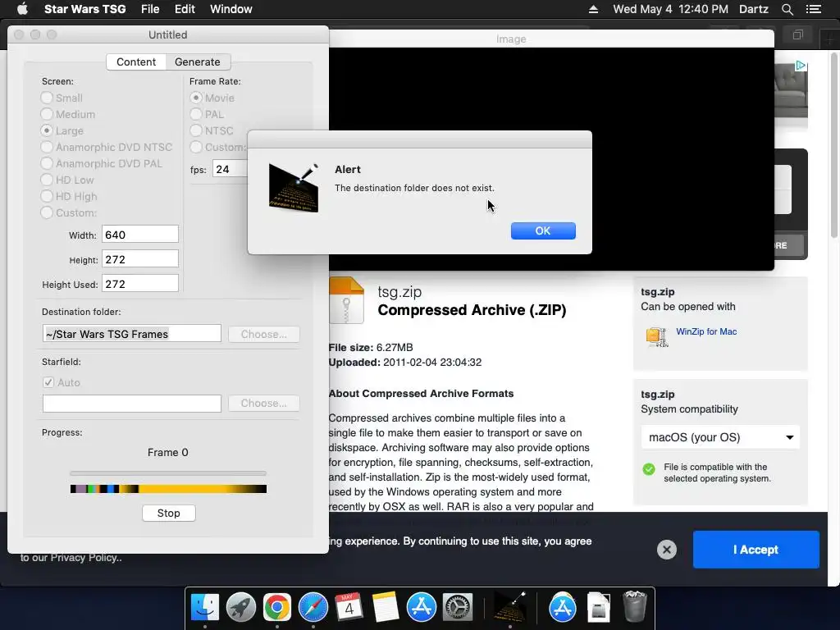The image size is (840, 630).
Task: Click the green compatibility checkmark icon
Action: tap(649, 469)
